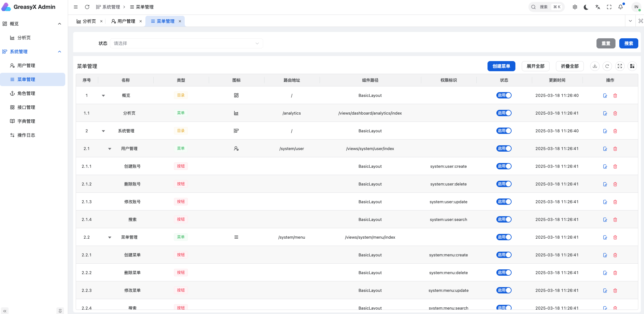The width and height of the screenshot is (644, 314).
Task: Edit the 分析页 row with edit icon
Action: [x=605, y=113]
